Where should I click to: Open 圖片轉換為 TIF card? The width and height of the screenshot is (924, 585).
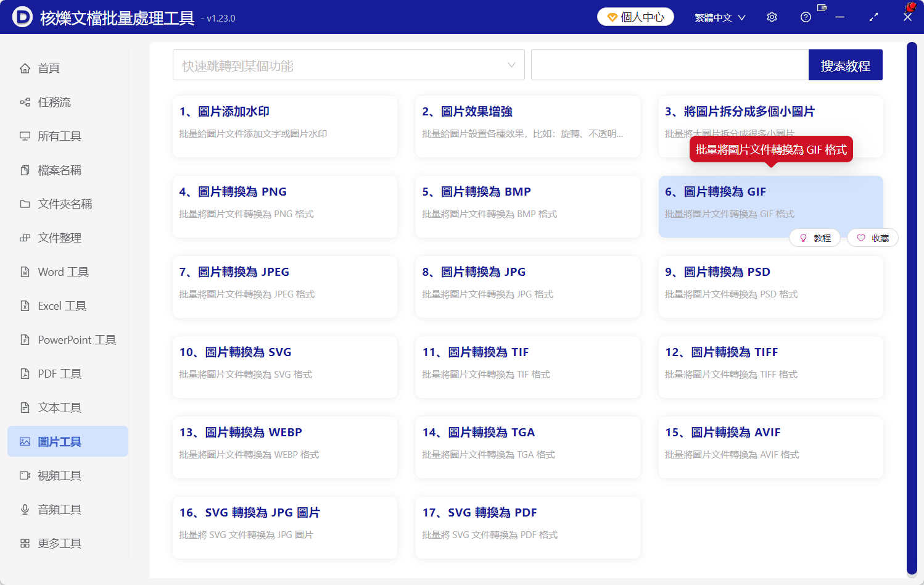click(528, 367)
